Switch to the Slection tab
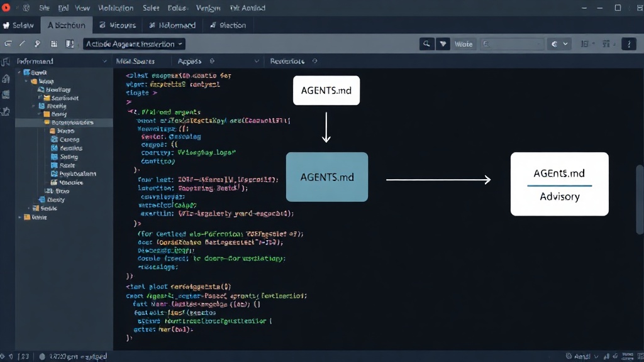 coord(228,25)
